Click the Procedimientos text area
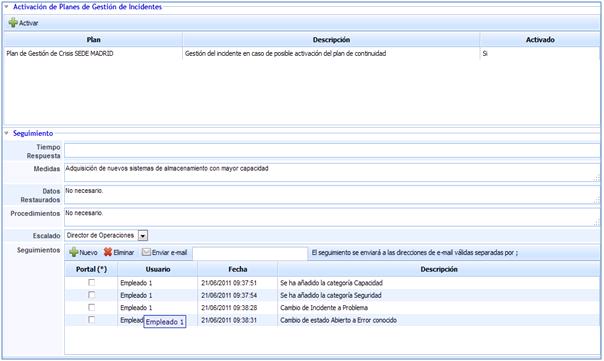 332,217
